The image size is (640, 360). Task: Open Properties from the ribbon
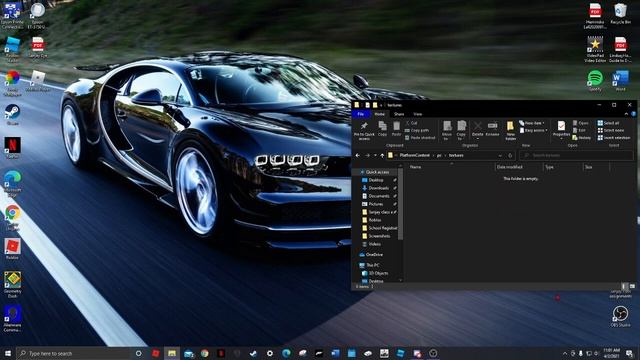(561, 131)
